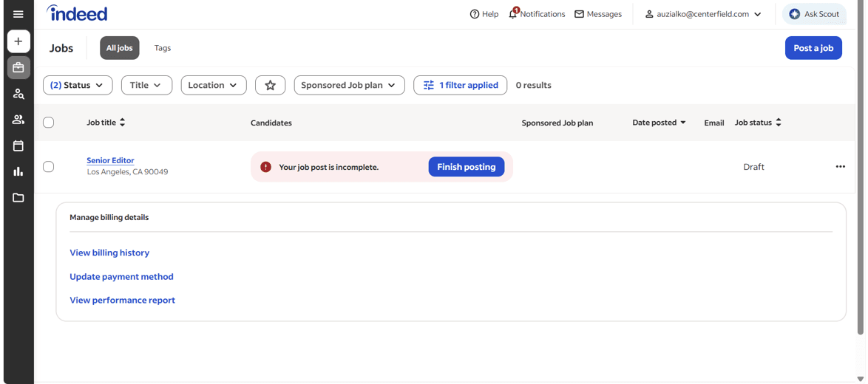
Task: Open the Sponsored Job plan dropdown
Action: [x=349, y=85]
